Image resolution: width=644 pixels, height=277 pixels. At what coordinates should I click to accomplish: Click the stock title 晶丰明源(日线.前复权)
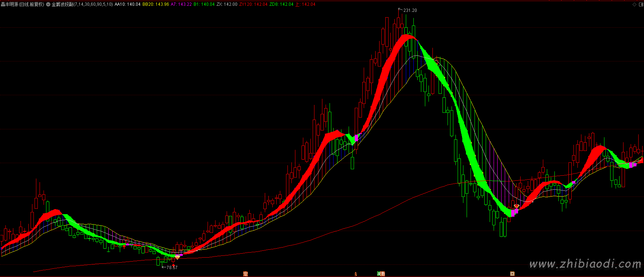point(23,4)
